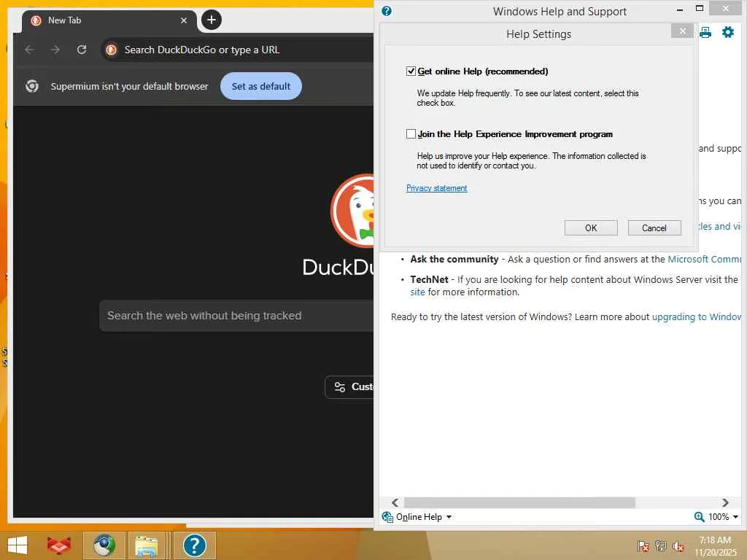Viewport: 747px width, 560px height.
Task: Tick Join the Help Experience Improvement program
Action: [x=411, y=134]
